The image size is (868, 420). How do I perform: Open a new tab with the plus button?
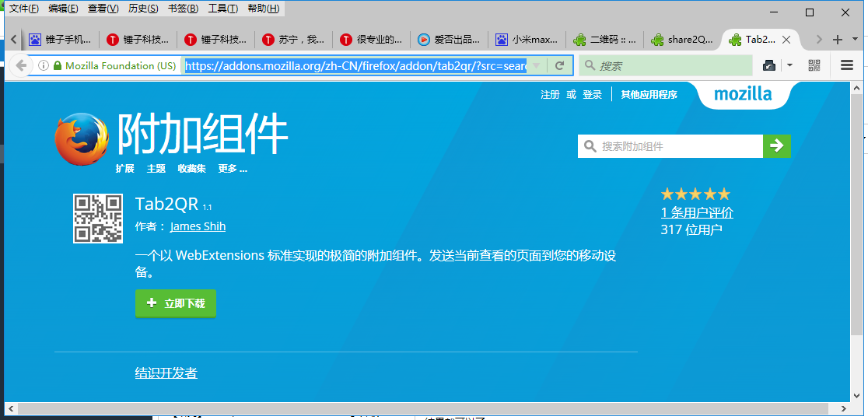[x=838, y=40]
